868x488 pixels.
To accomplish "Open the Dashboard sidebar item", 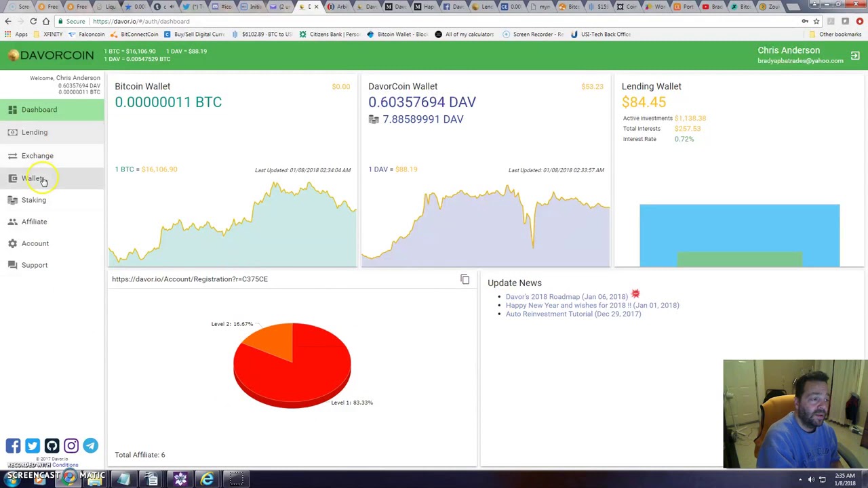I will click(x=52, y=110).
